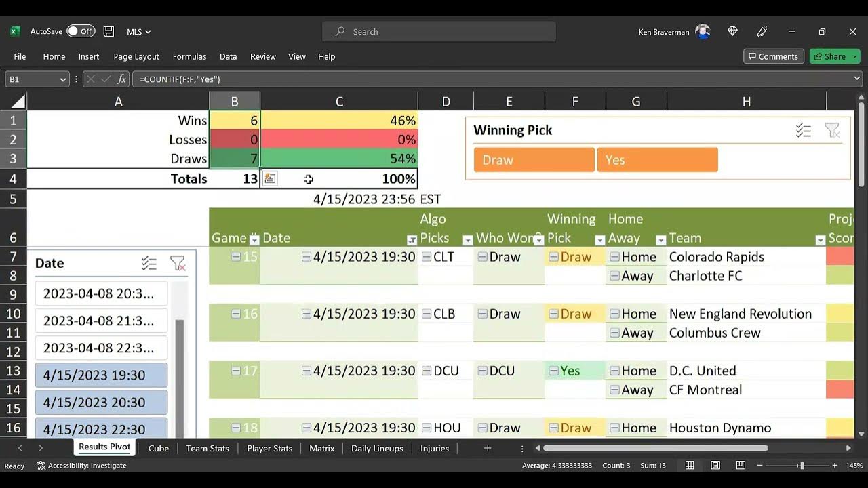Switch to the Team Stats sheet
Viewport: 868px width, 488px height.
208,448
